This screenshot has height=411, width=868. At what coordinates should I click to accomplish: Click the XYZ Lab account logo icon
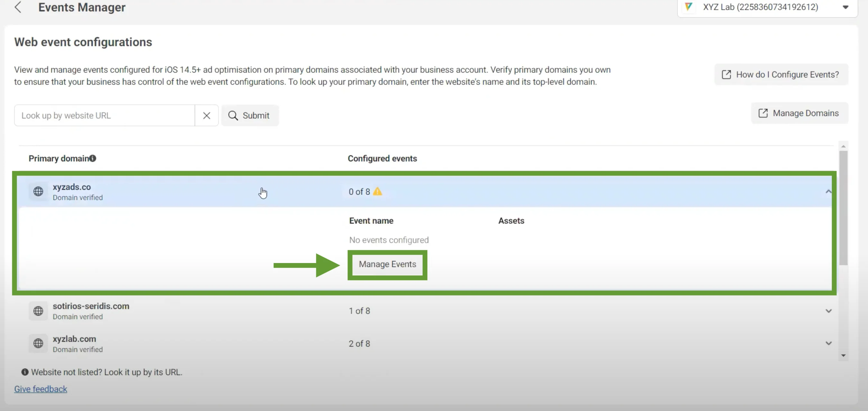(x=688, y=7)
